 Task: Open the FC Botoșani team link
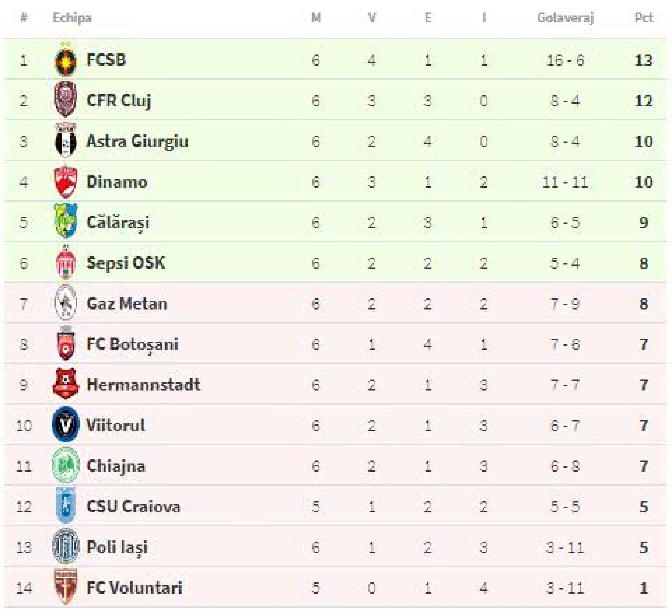[x=132, y=344]
